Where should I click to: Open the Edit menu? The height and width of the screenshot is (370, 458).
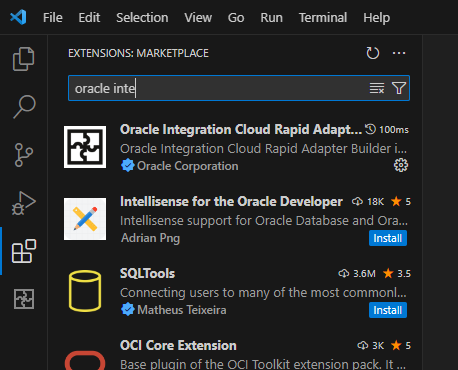[89, 18]
